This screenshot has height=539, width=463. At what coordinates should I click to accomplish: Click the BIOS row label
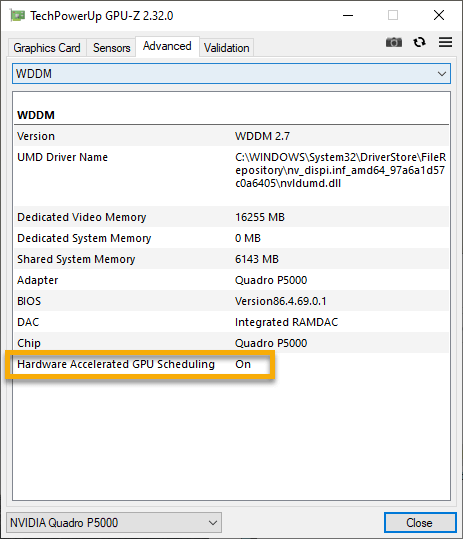pyautogui.click(x=29, y=301)
